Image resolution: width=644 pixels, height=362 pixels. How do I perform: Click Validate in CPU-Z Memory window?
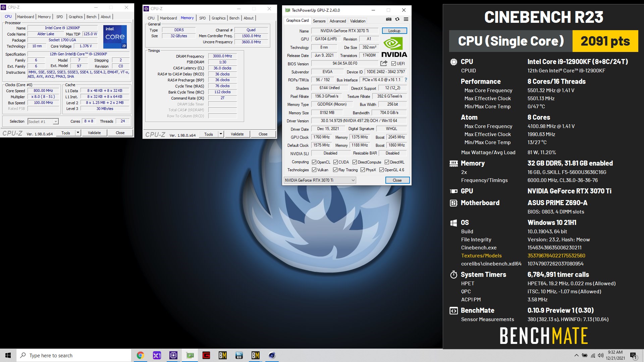click(x=237, y=134)
